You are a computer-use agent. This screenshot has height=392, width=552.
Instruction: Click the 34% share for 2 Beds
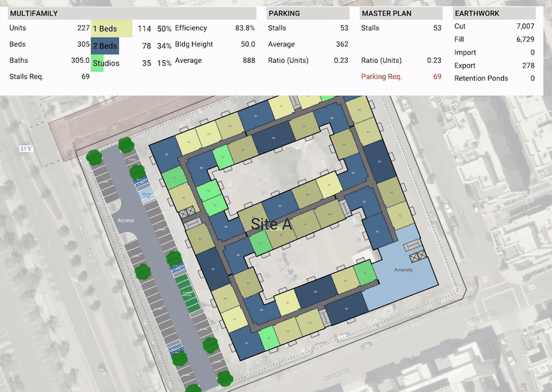[x=164, y=46]
